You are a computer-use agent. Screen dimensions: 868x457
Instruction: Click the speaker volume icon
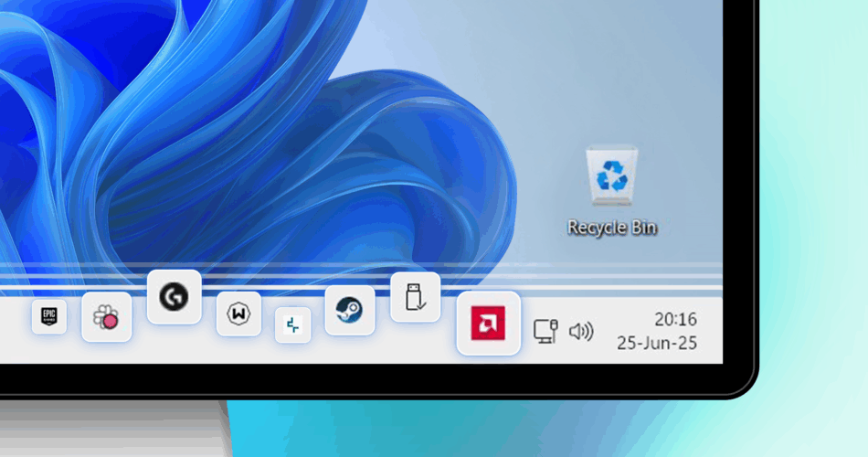(581, 331)
